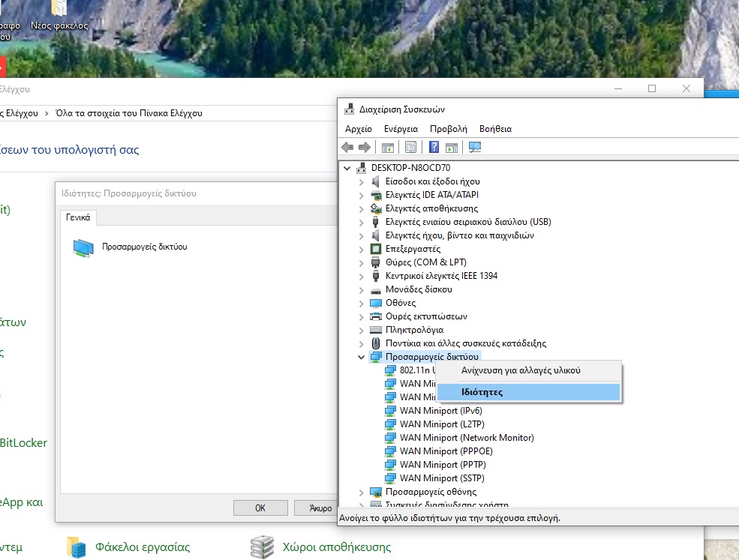Click the monitor icon for Οθόνες
739x560 pixels.
376,303
